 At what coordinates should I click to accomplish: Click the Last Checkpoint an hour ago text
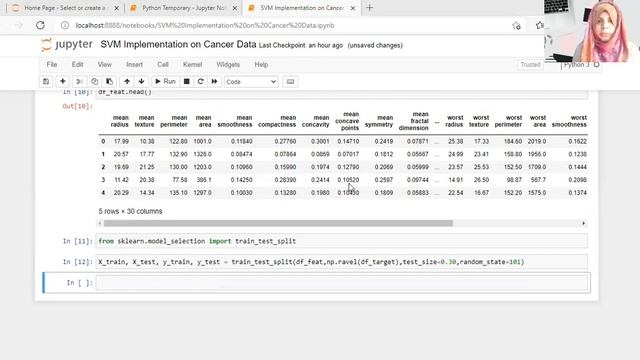(301, 45)
